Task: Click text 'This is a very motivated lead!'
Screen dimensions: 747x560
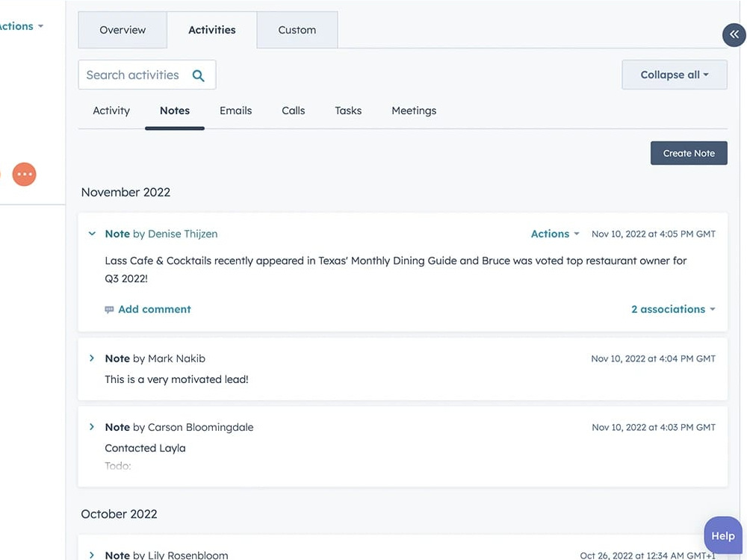Action: [177, 379]
